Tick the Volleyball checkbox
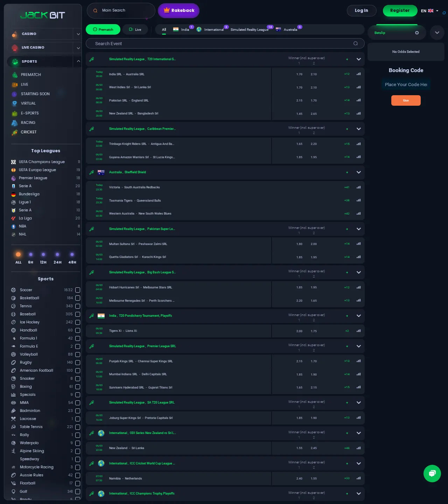This screenshot has width=448, height=504. (78, 354)
